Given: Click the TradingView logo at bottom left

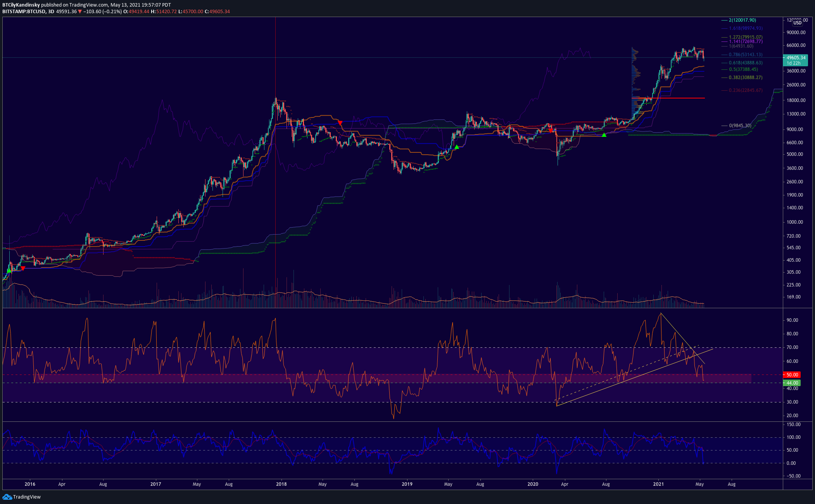Looking at the screenshot, I should 22,497.
